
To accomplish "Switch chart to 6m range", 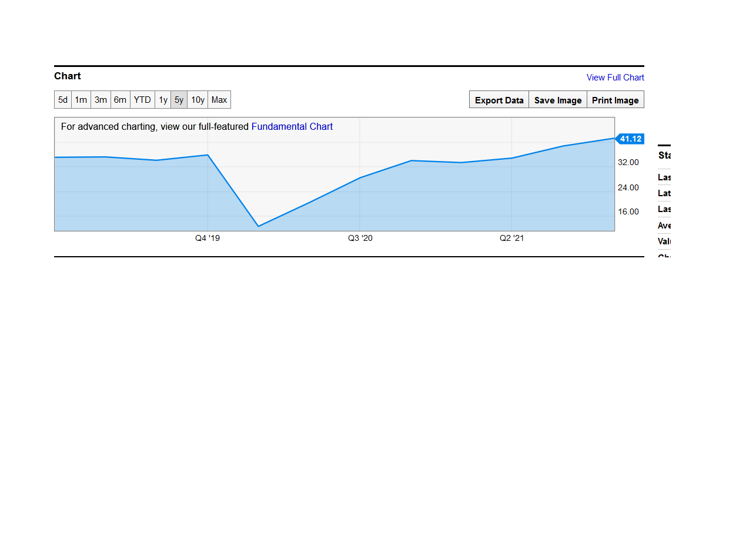I will click(121, 100).
